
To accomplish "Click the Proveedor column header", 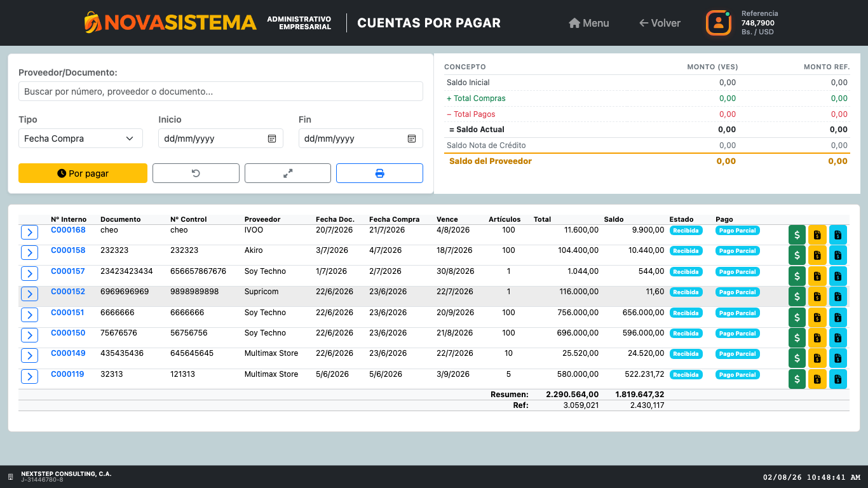I will click(x=262, y=219).
